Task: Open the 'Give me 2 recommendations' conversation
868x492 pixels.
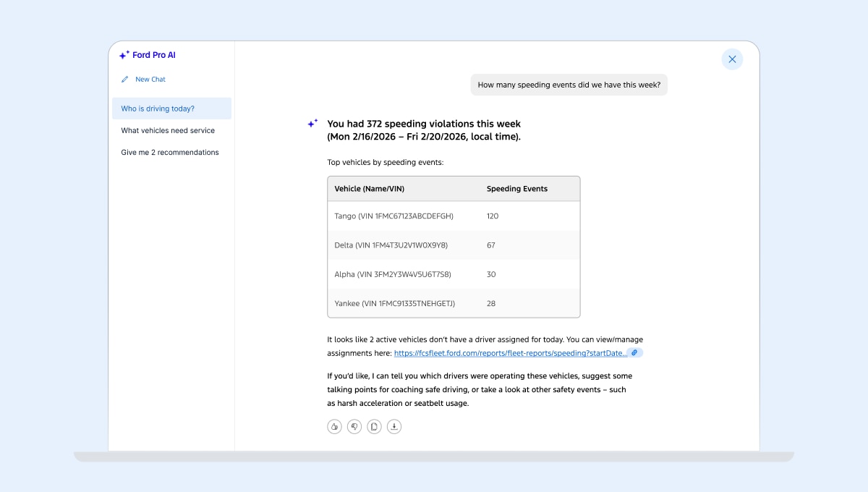Action: coord(170,152)
